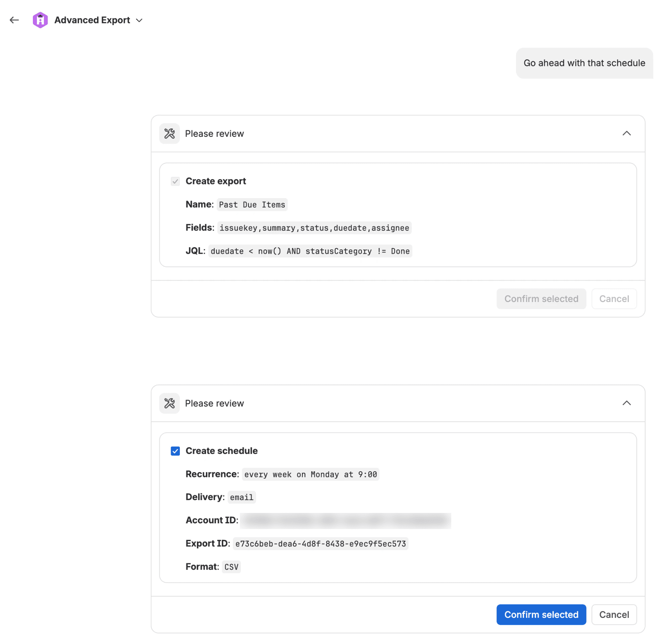
Task: Click the format value 'CSV'
Action: [x=231, y=567]
